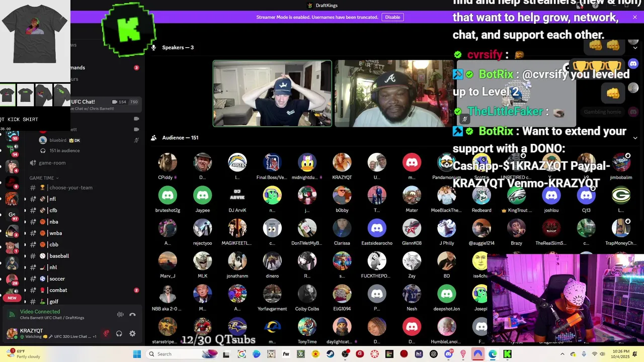Toggle noise suppression waveform icon
This screenshot has width=644, height=362.
point(120,315)
